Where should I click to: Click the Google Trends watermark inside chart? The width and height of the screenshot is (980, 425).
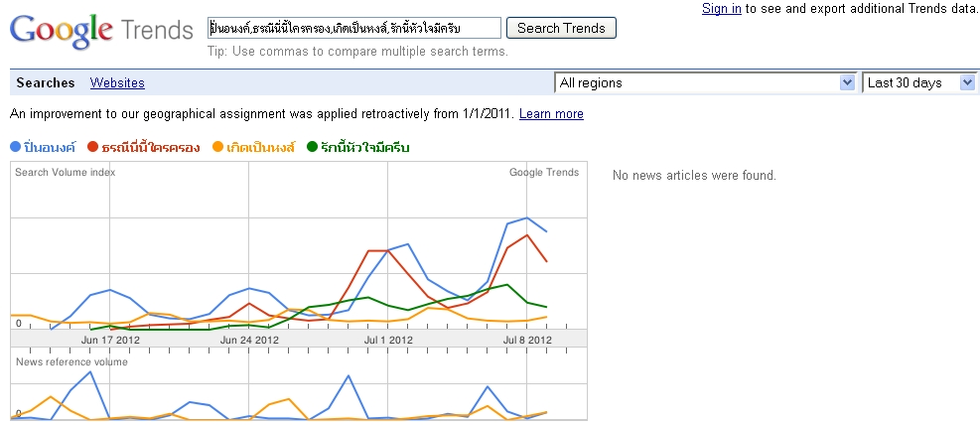pyautogui.click(x=543, y=172)
